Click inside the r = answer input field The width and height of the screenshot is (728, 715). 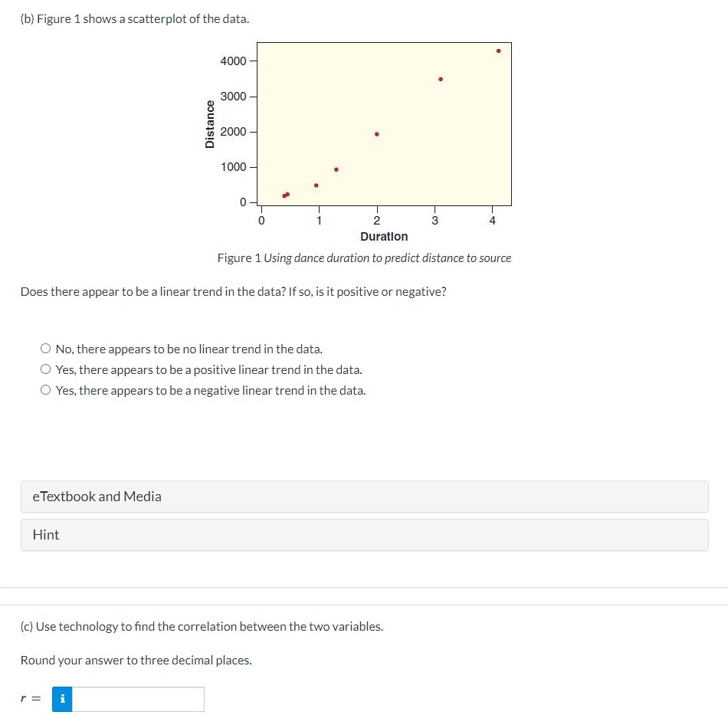click(x=138, y=698)
